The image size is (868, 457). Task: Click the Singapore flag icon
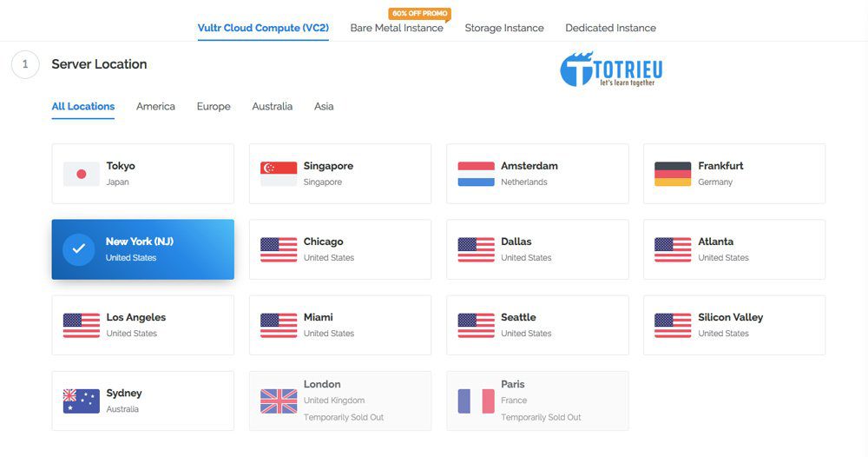[x=279, y=174]
